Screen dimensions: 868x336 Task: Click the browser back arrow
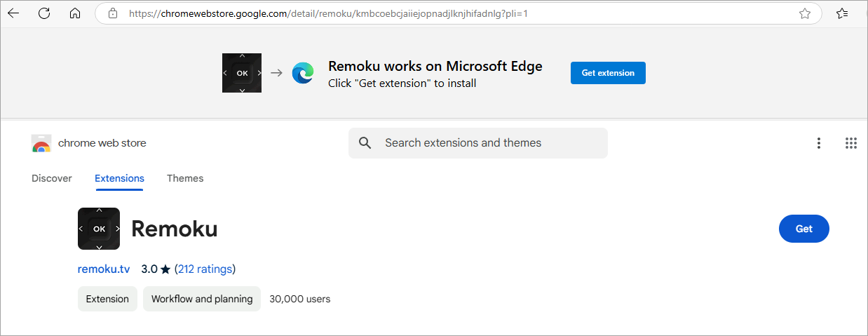click(x=13, y=13)
